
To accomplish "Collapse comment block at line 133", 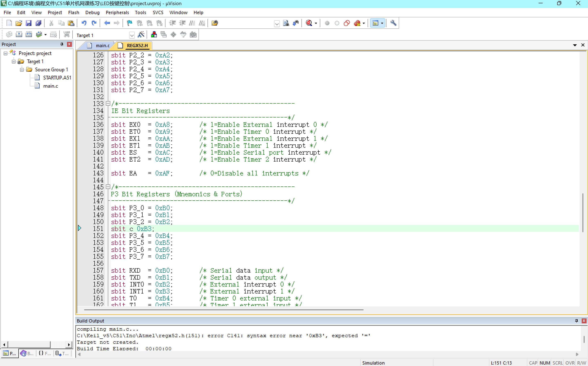I will click(108, 103).
